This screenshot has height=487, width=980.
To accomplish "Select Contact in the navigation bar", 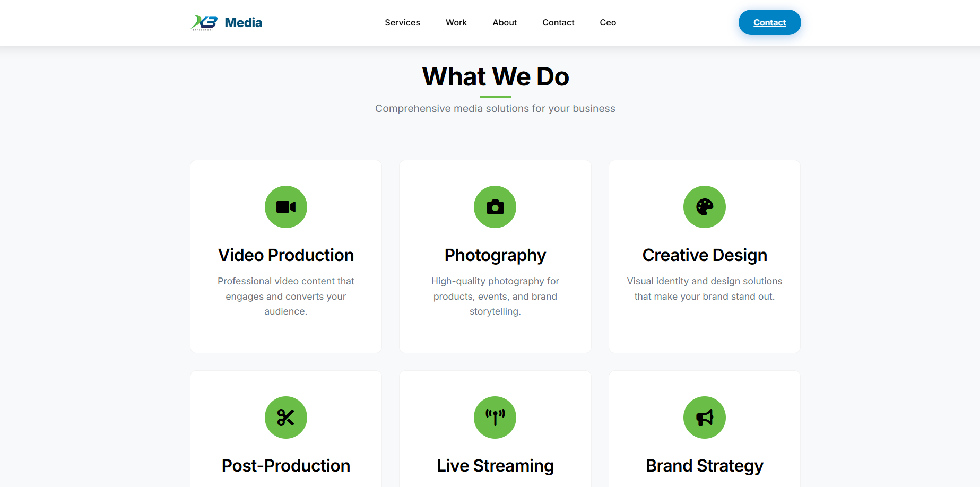I will [558, 22].
